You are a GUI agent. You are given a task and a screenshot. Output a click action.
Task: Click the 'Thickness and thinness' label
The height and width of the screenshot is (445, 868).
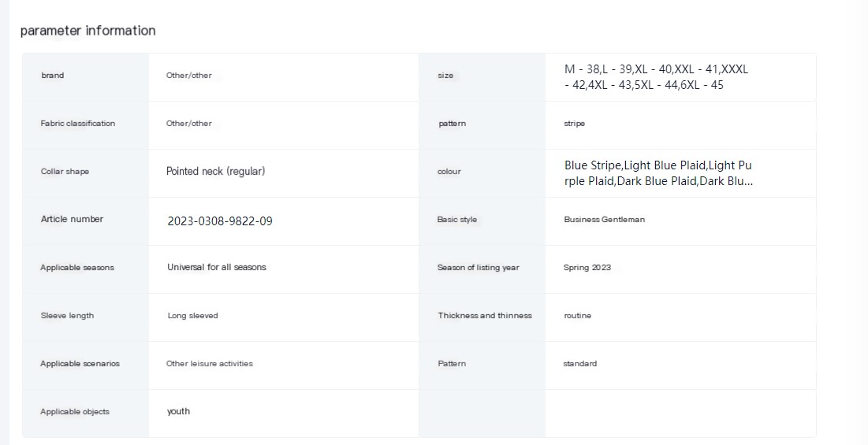[485, 316]
